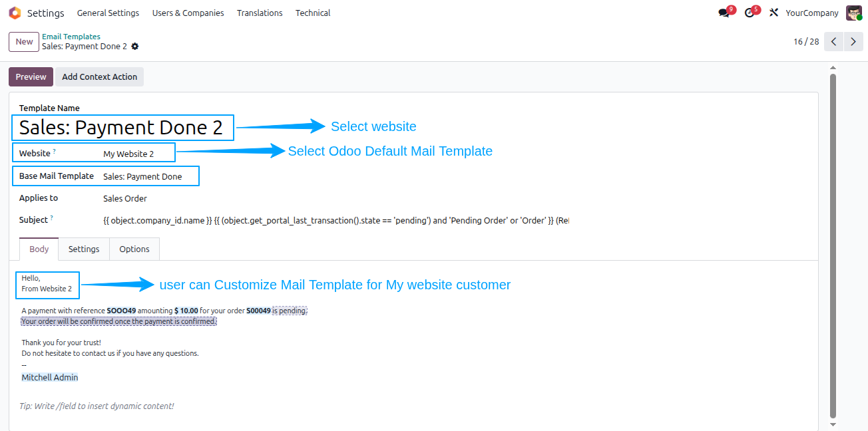Screen dimensions: 868x431
Task: Click the Template Name input field
Action: tap(122, 128)
